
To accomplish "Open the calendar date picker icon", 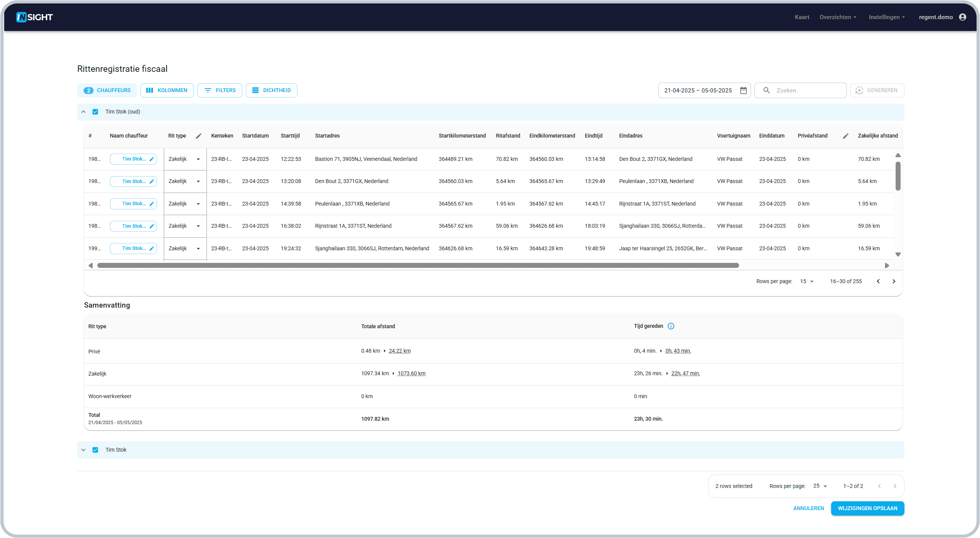I will pyautogui.click(x=743, y=91).
